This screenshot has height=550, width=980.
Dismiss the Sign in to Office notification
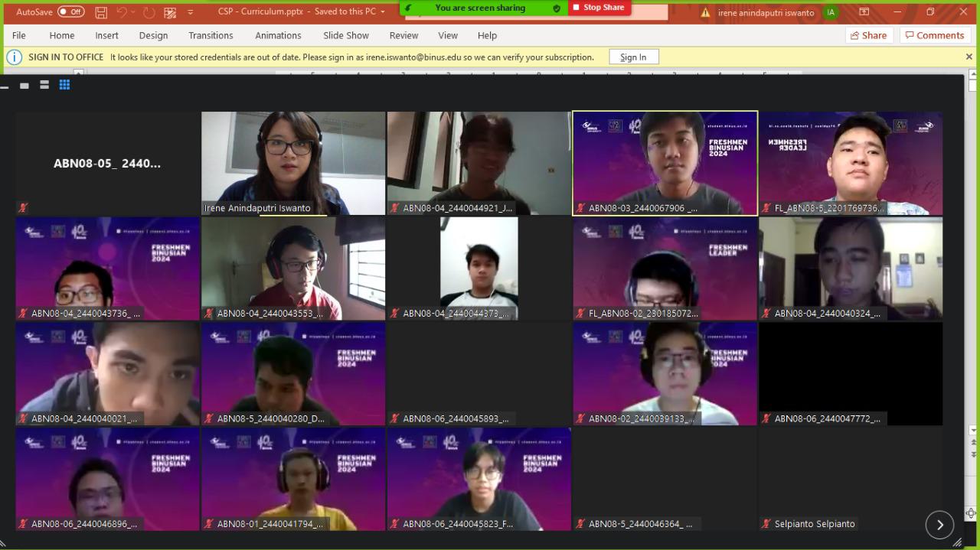969,57
